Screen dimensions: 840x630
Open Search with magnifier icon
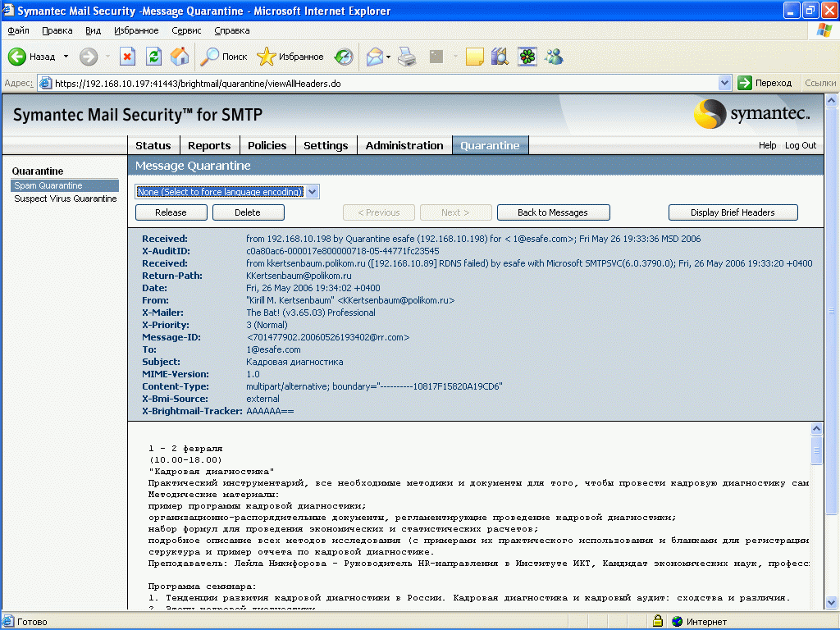pyautogui.click(x=209, y=57)
